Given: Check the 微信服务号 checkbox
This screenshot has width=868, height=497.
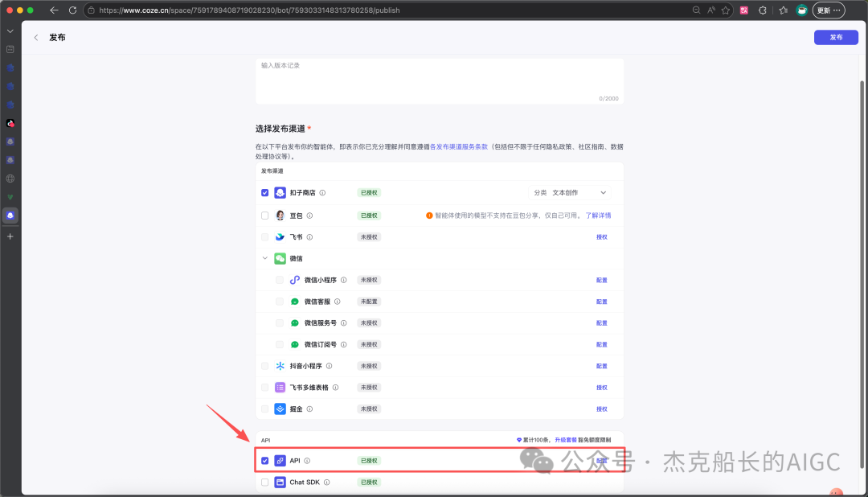Looking at the screenshot, I should (279, 323).
